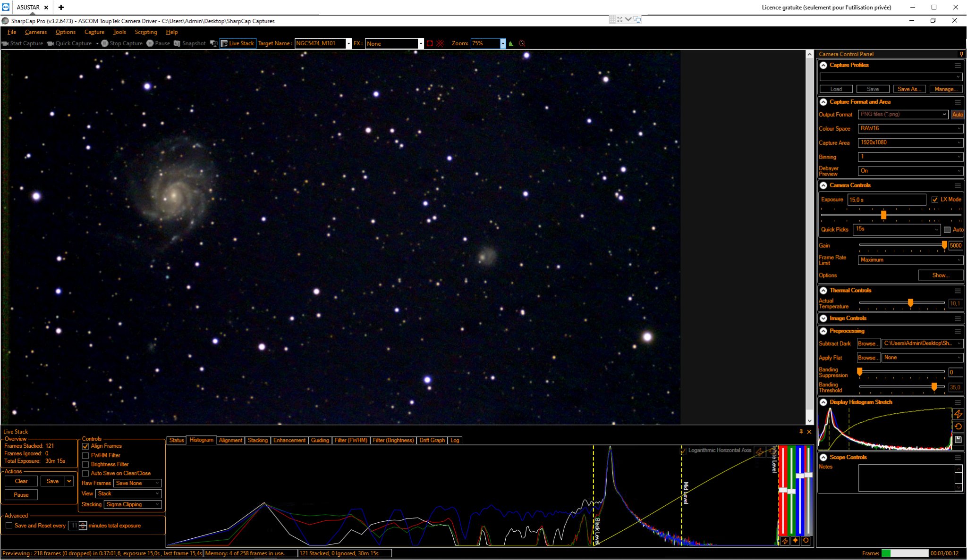Click the star color balance icon under RGB sliders
The height and width of the screenshot is (560, 967).
point(795,541)
